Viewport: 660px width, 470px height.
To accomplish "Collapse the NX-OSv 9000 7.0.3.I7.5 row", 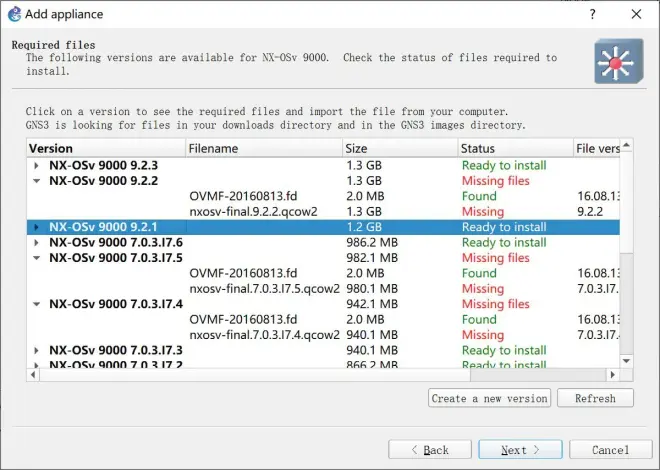I will coord(37,258).
